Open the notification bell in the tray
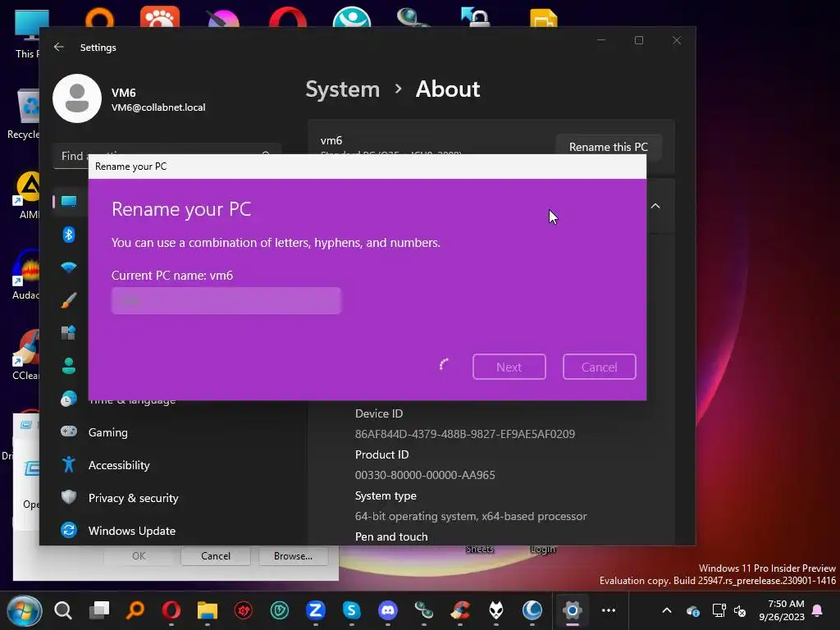840x630 pixels. tap(818, 610)
